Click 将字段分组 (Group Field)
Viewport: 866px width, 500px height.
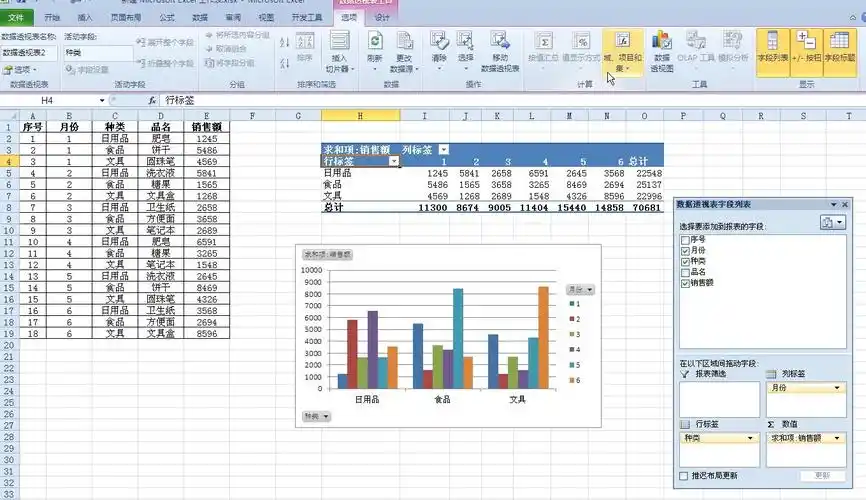[230, 62]
